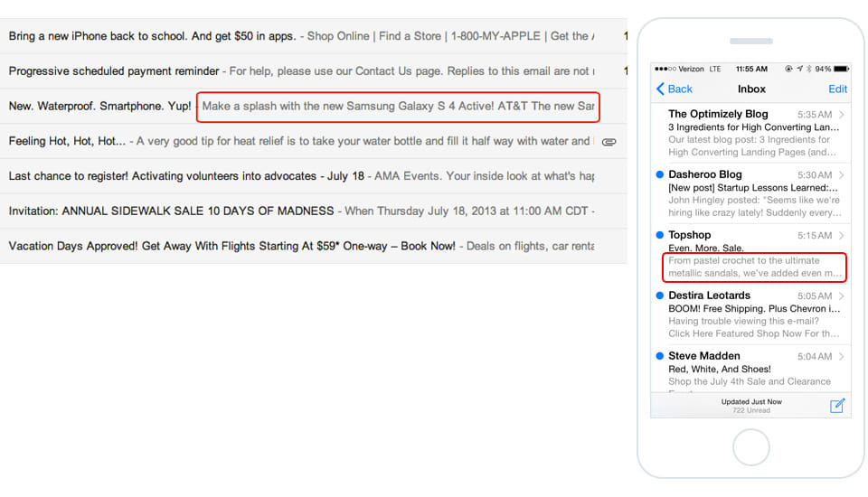The image size is (868, 497).
Task: Open 'Invitation: ANNUAL SIDEWALK SALE' email
Action: click(314, 211)
